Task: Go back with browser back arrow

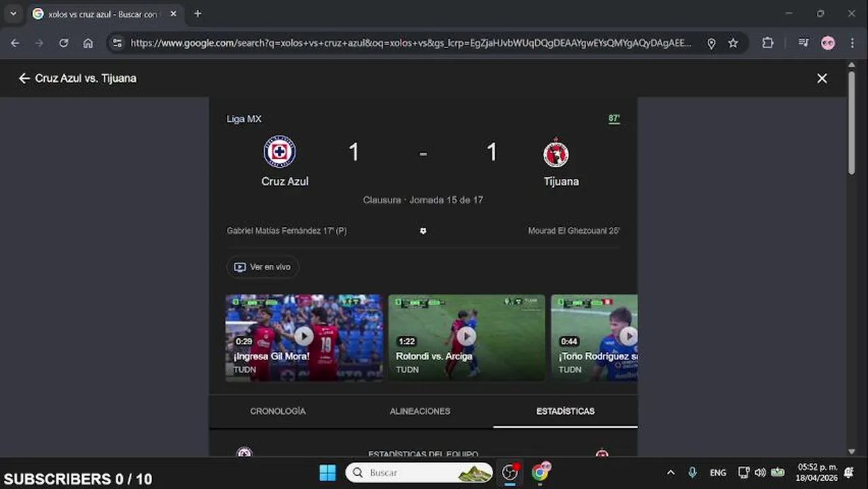Action: (15, 43)
